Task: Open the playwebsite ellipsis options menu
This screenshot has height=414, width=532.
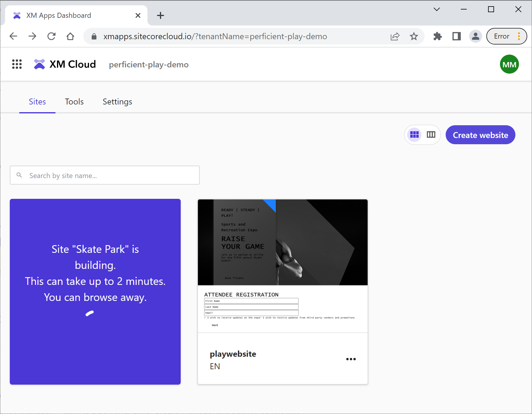Action: tap(351, 359)
